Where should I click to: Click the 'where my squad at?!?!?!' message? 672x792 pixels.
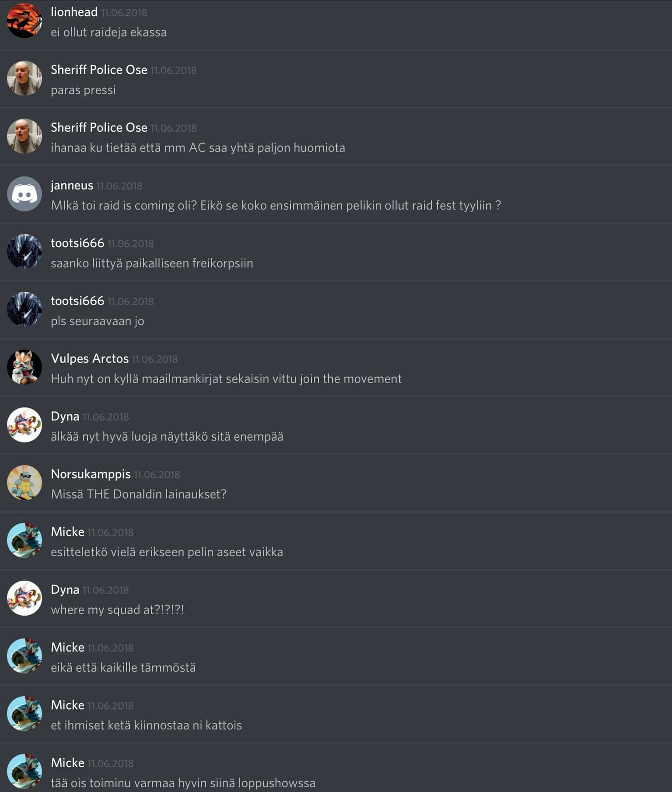[x=117, y=610]
